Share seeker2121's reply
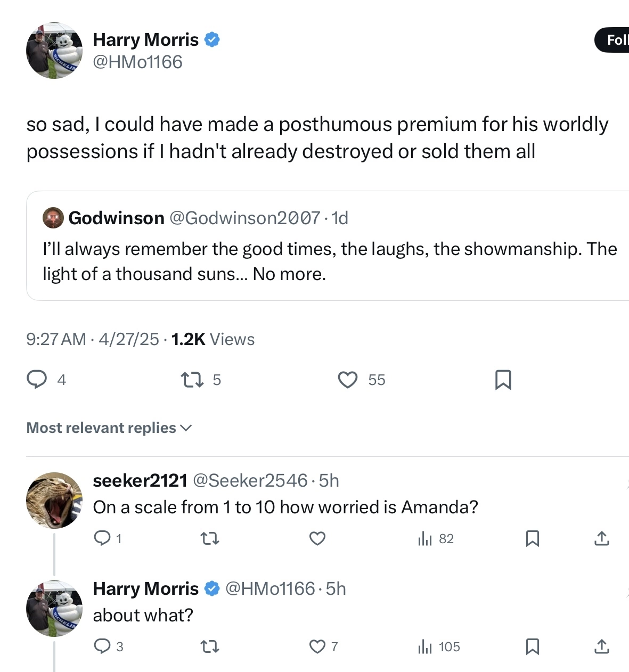 pyautogui.click(x=602, y=539)
